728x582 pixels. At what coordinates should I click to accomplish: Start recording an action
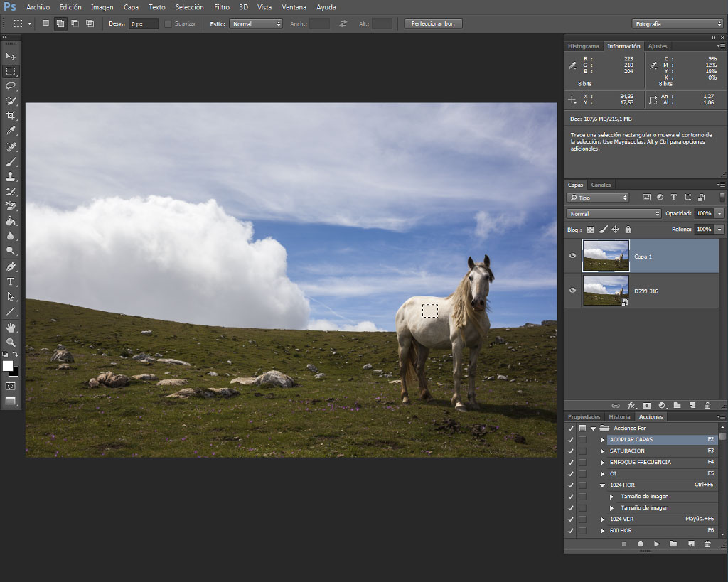[641, 544]
